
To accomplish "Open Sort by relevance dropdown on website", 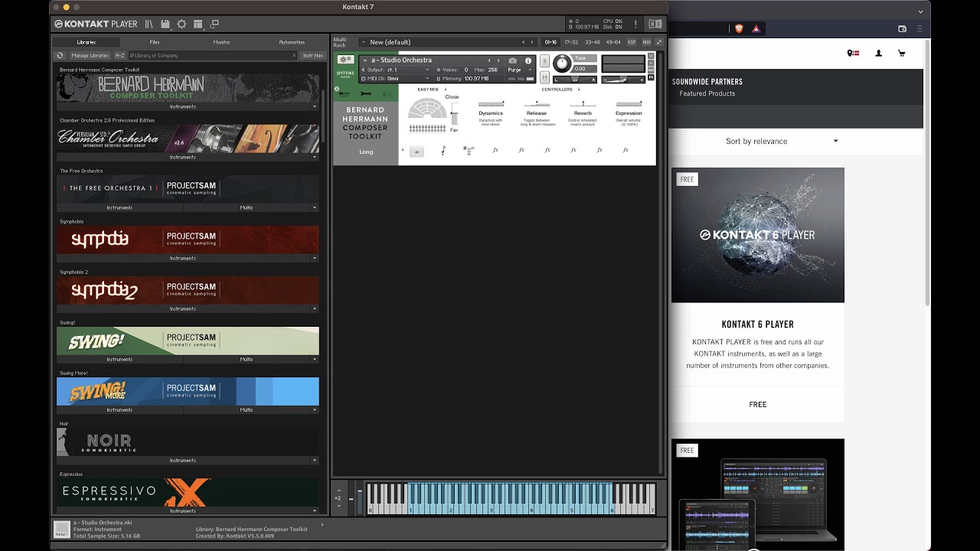I will click(781, 141).
